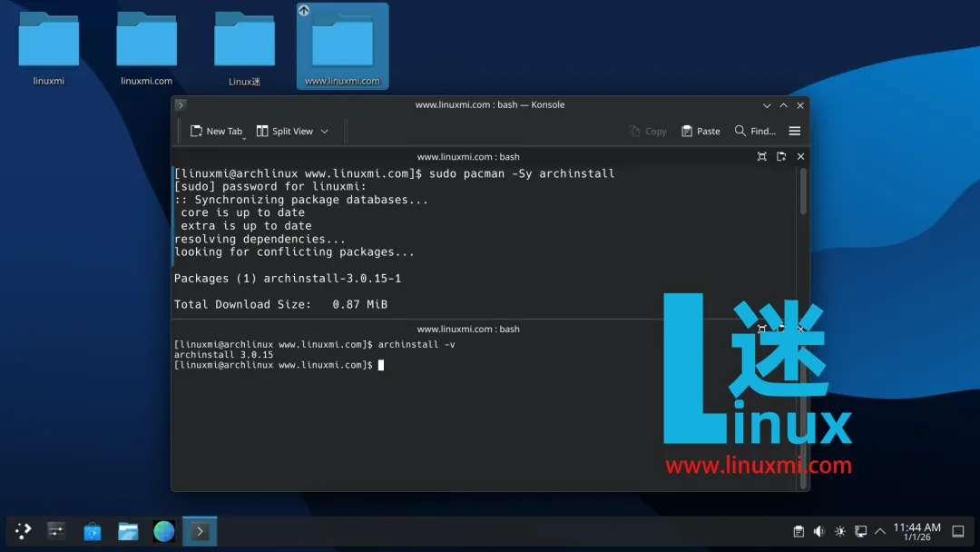Click the Show Desktop button

coord(958,531)
